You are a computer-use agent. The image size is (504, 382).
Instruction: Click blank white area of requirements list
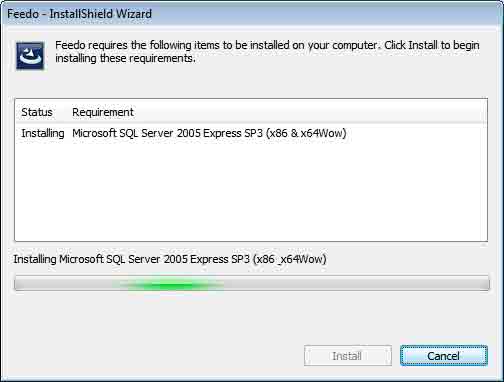tap(251, 192)
